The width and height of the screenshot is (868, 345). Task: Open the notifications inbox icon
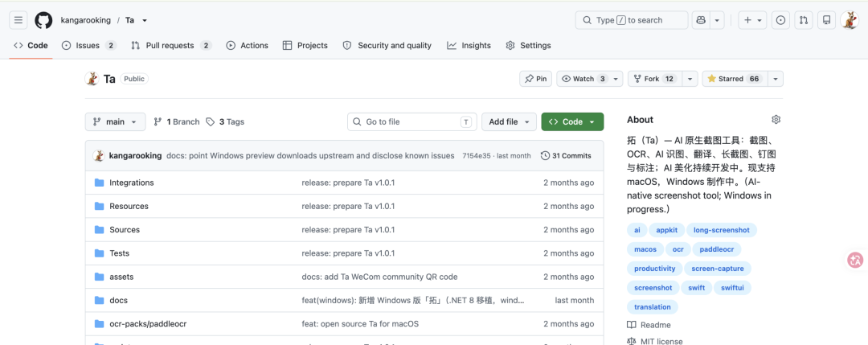[826, 20]
